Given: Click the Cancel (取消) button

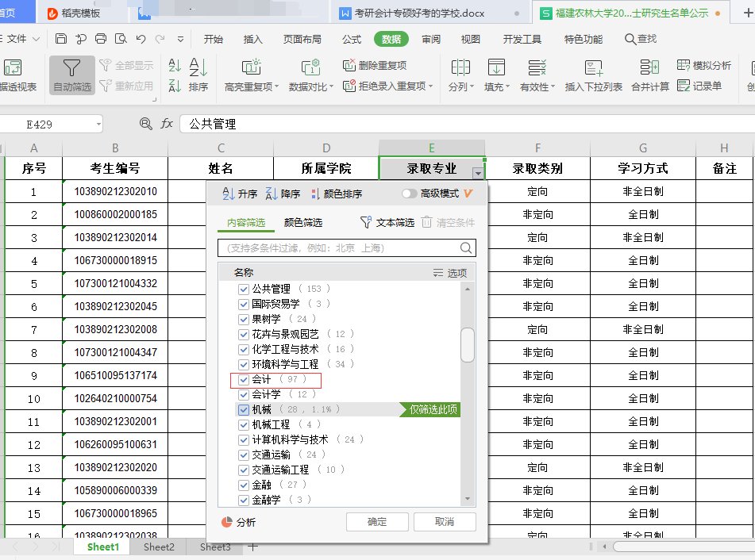Looking at the screenshot, I should point(445,521).
